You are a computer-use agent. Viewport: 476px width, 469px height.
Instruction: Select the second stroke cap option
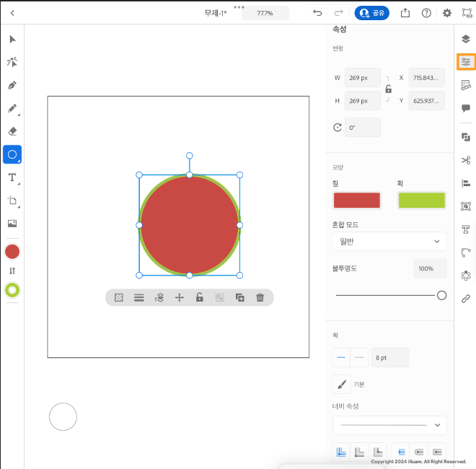419,452
